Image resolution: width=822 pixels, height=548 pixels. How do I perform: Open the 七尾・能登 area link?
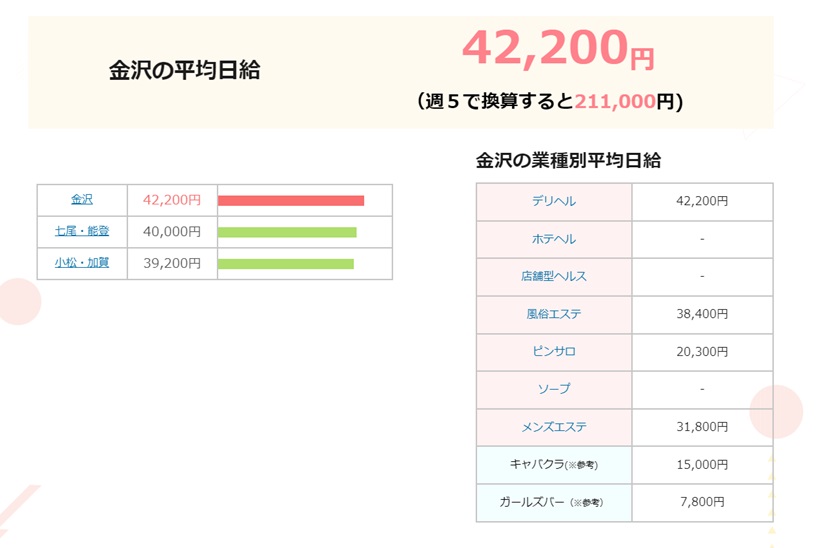coord(82,232)
